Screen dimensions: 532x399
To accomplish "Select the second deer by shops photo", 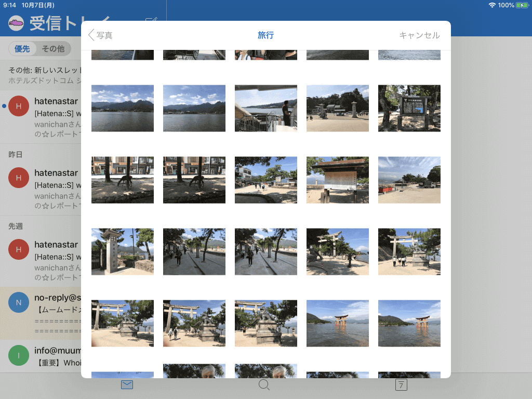I will click(x=194, y=180).
